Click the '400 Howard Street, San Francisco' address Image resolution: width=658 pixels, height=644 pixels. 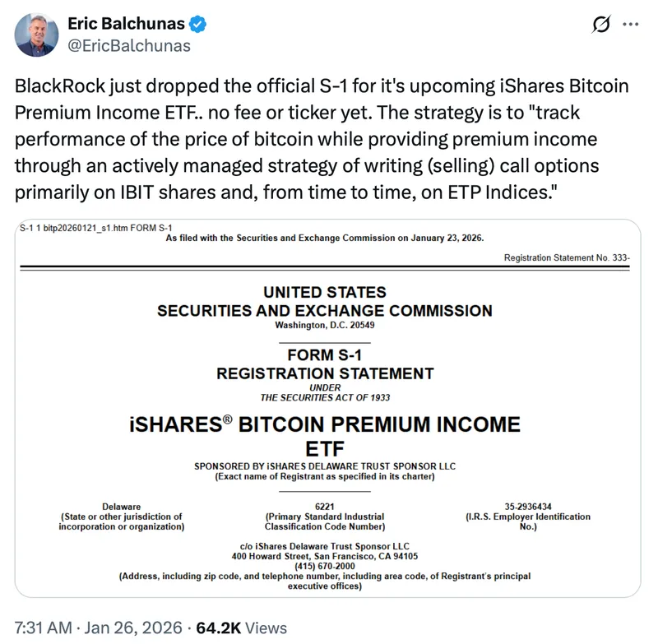coord(325,557)
